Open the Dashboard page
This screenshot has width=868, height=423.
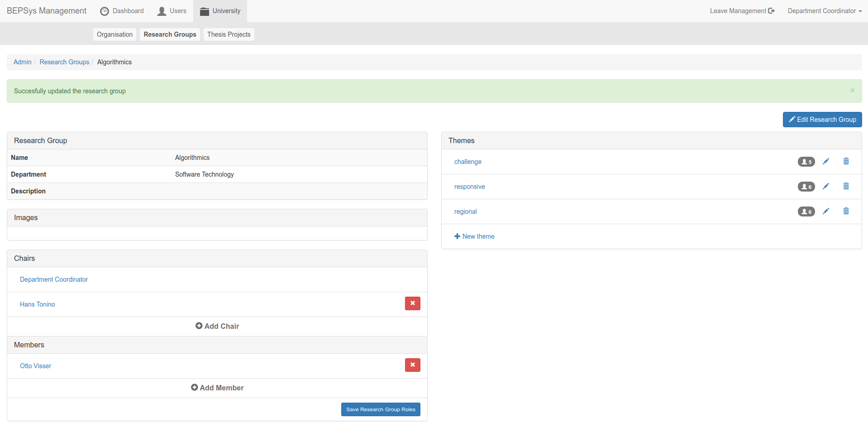click(122, 11)
